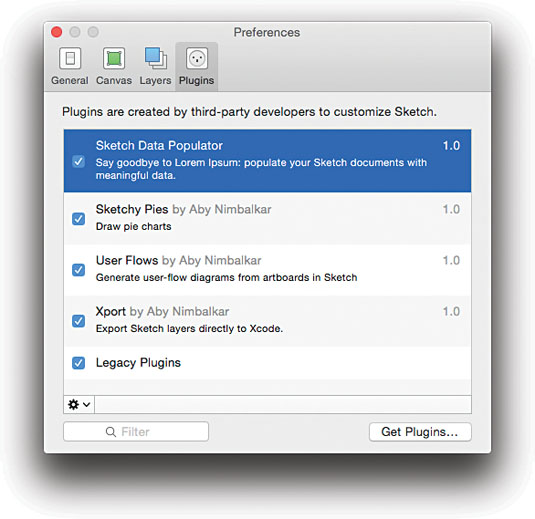Click version 1.0 of User Flows
The height and width of the screenshot is (519, 535).
pos(451,260)
